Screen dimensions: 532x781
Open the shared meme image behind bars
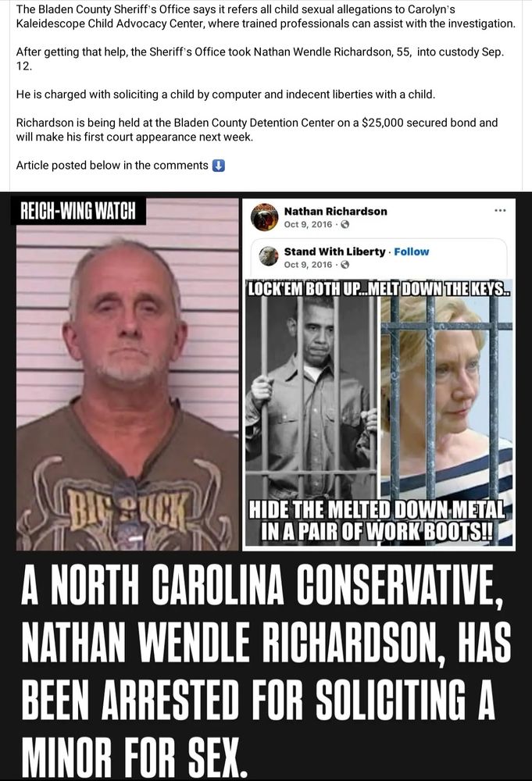pyautogui.click(x=379, y=414)
